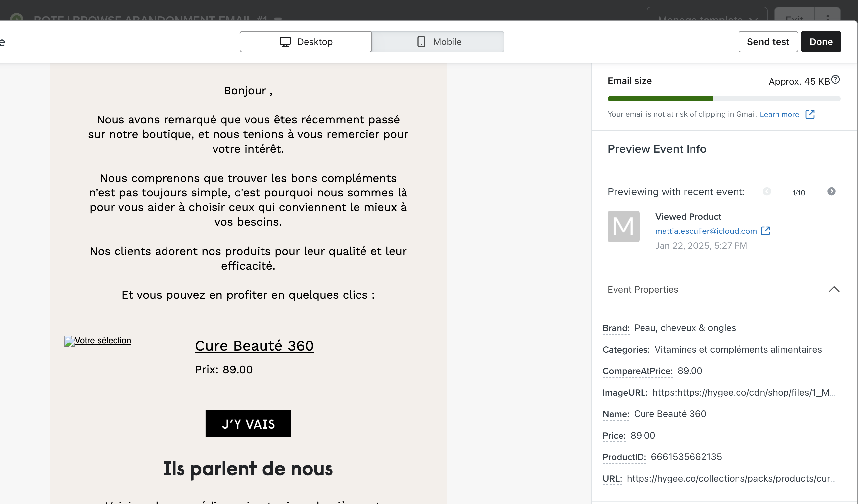Click the Bonjour greeting line

[x=248, y=91]
